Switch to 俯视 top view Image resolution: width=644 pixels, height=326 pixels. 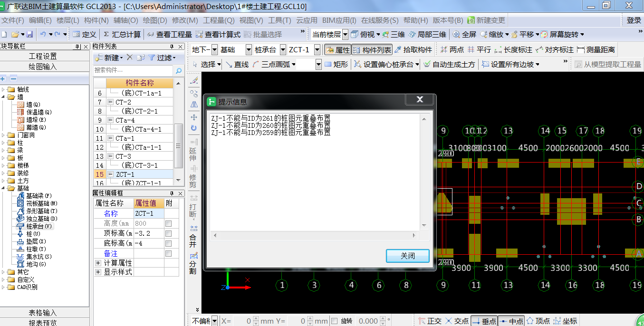(362, 35)
